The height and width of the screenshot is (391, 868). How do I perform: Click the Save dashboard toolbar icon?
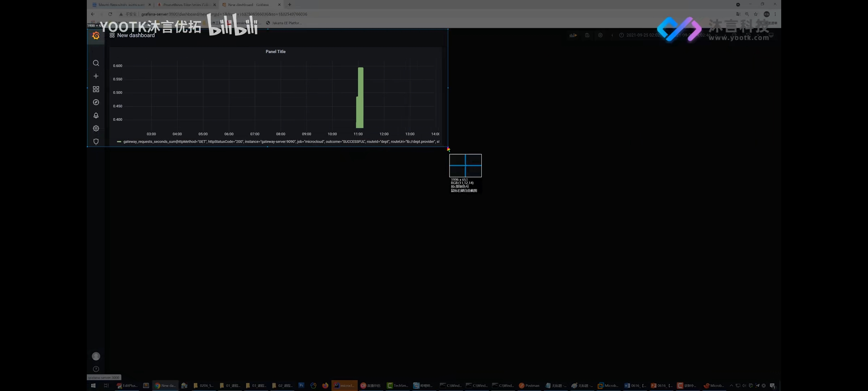coord(587,35)
